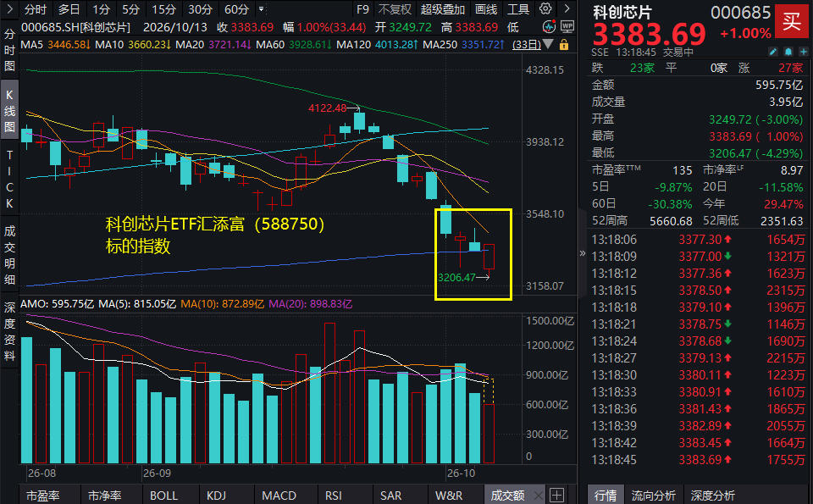
Task: Open 深度资料 in left sidebar
Action: pos(9,332)
